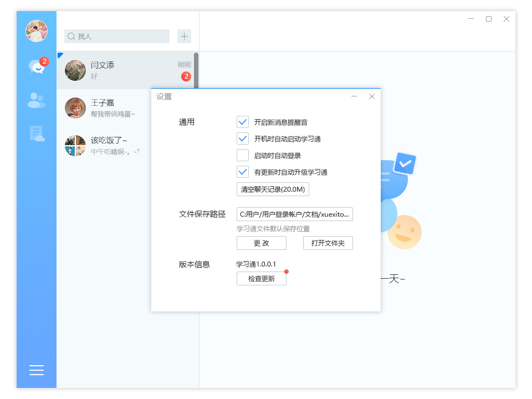532x399 pixels.
Task: Open the user profile avatar in sidebar
Action: [37, 31]
